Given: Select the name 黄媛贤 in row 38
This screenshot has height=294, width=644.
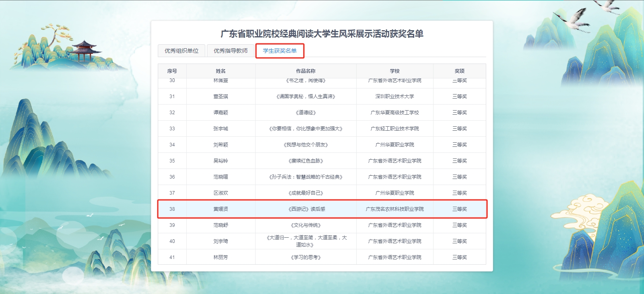Looking at the screenshot, I should point(221,209).
